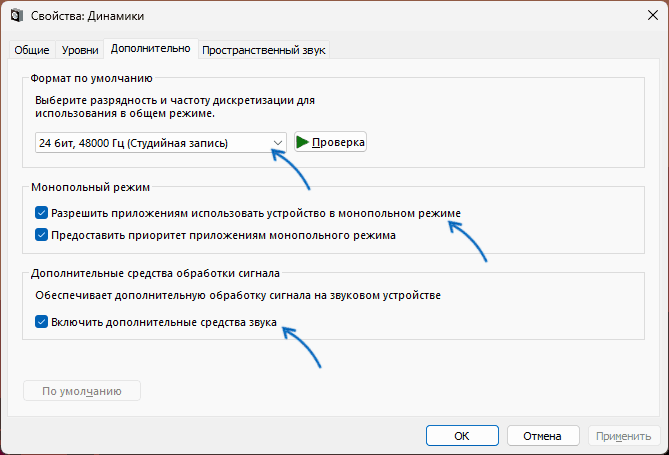Click the speaker icon in the title bar
This screenshot has width=669, height=455.
[17, 15]
